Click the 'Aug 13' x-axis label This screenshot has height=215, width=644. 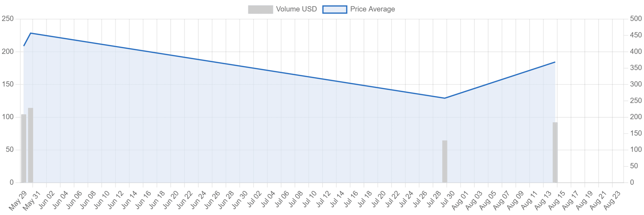(543, 200)
